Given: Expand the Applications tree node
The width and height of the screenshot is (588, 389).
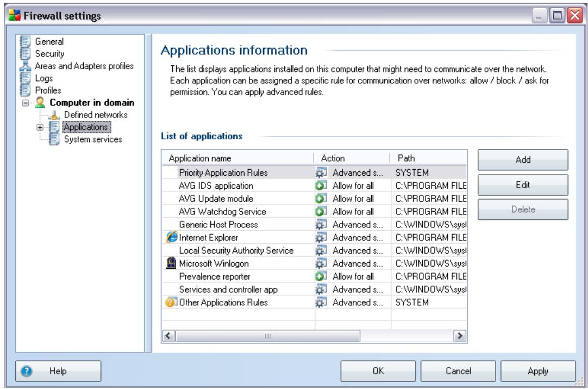Looking at the screenshot, I should click(x=40, y=127).
